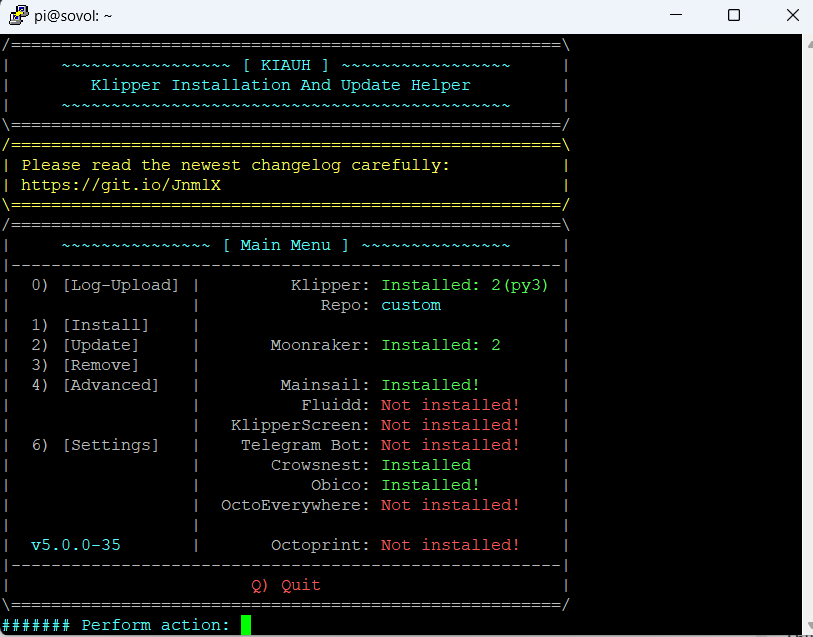Click the 'pi@sovol: ~' window title
Screen dimensions: 813x637
[x=73, y=16]
